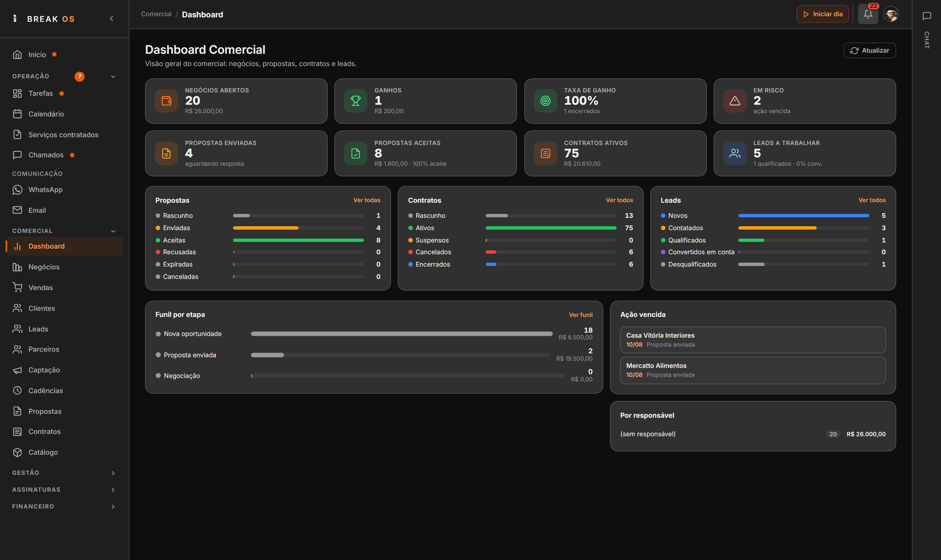Click the Encerrados row in the Contratos panel
This screenshot has height=560, width=941.
click(x=521, y=265)
